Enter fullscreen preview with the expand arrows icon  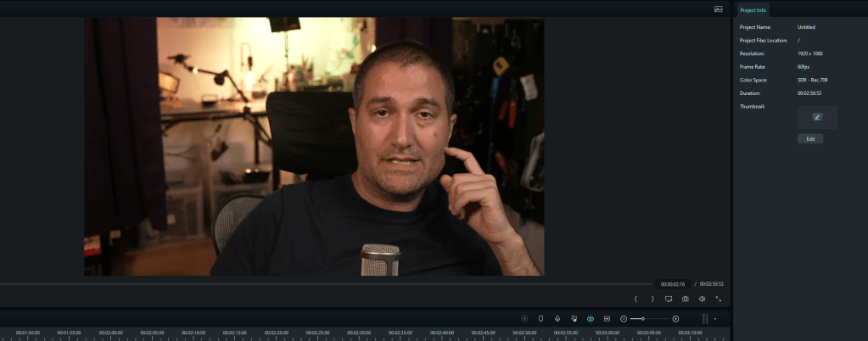[719, 299]
